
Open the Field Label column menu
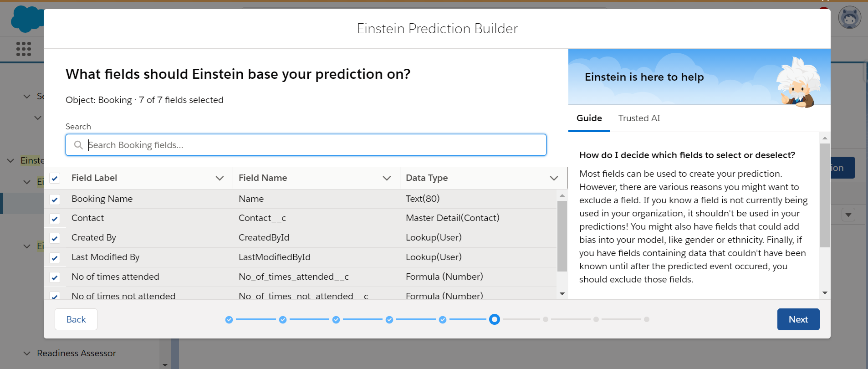click(x=220, y=178)
